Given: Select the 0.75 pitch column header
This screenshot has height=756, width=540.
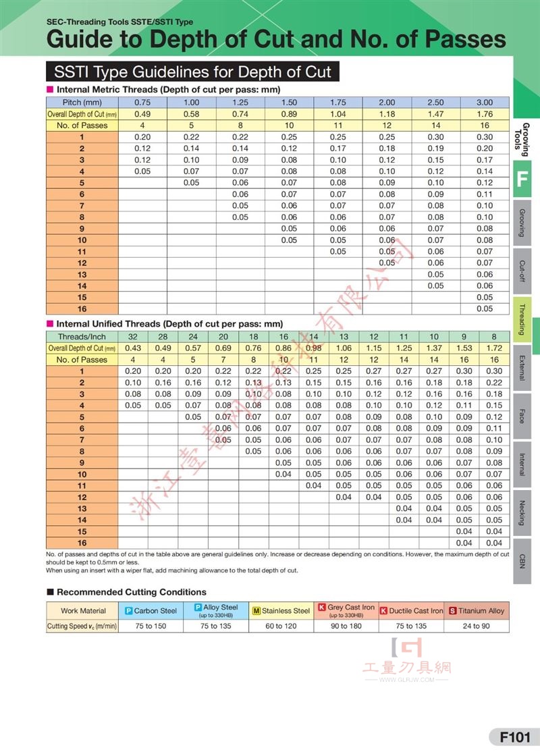Looking at the screenshot, I should 142,102.
